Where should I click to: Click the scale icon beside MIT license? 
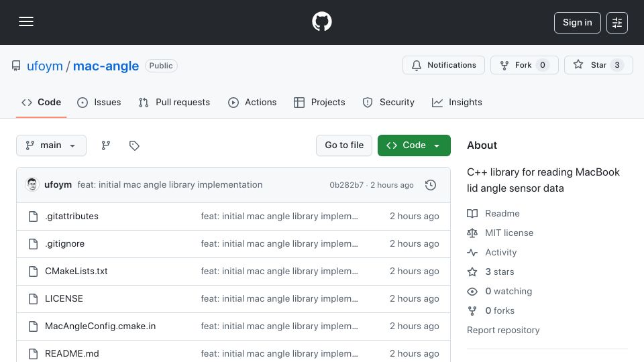coord(472,233)
